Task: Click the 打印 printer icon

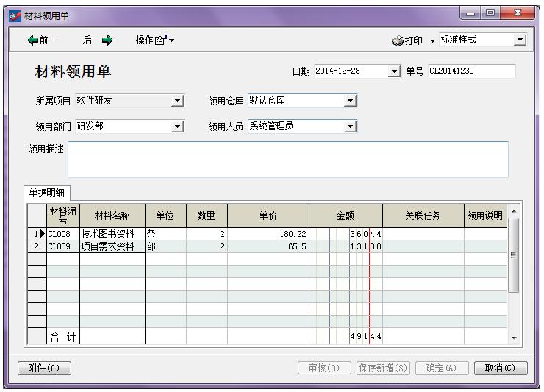Action: point(398,40)
